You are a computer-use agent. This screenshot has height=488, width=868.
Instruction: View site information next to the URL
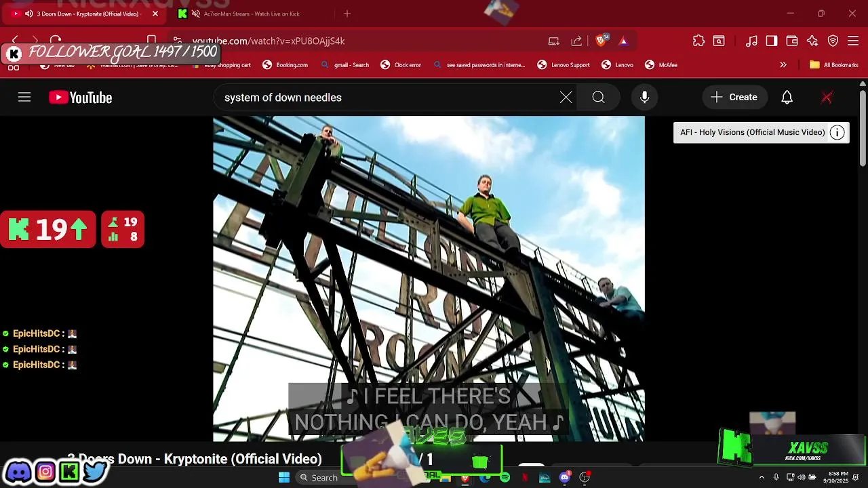tap(177, 41)
